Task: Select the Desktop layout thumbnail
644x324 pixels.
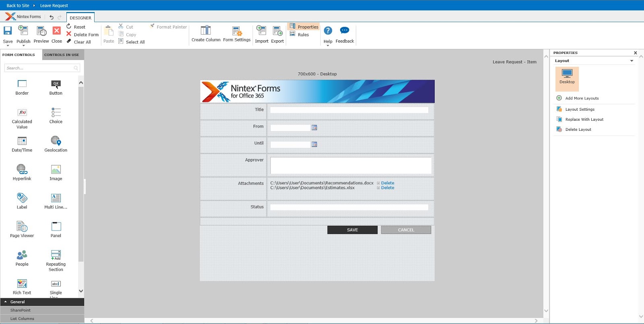Action: 567,79
